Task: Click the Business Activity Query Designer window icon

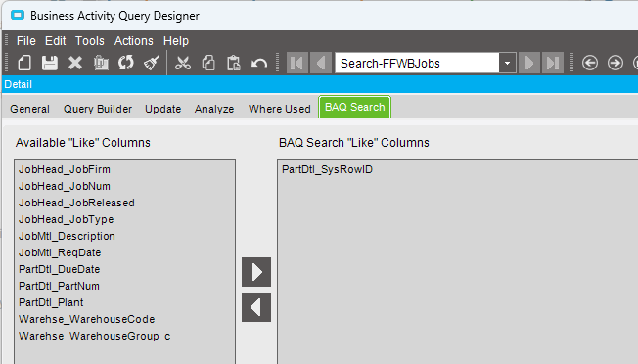Action: coord(18,16)
